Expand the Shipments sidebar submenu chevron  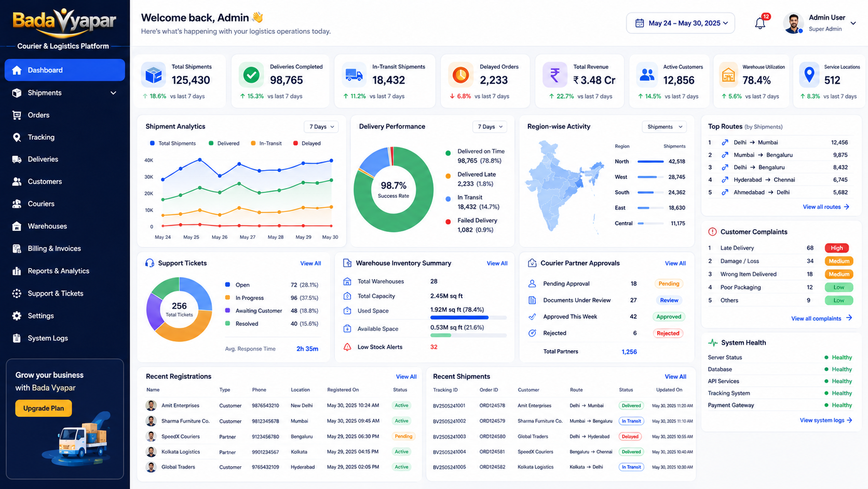113,93
